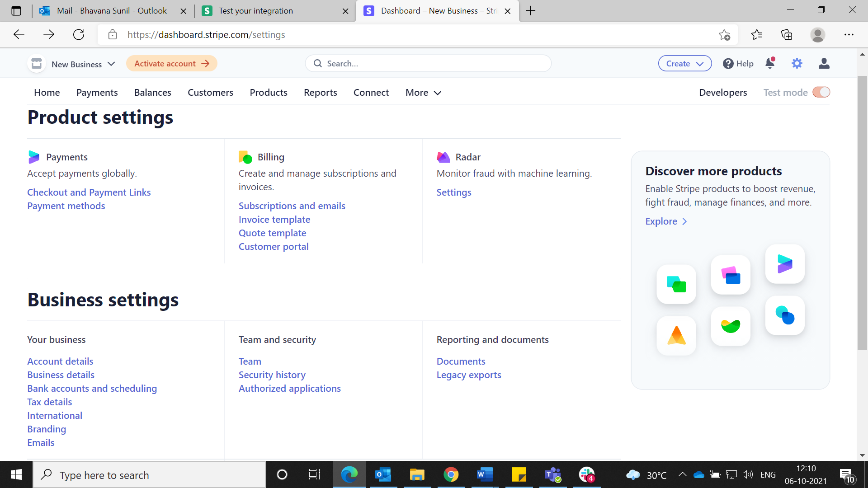Open the Products navigation item
868x488 pixels.
click(x=269, y=93)
